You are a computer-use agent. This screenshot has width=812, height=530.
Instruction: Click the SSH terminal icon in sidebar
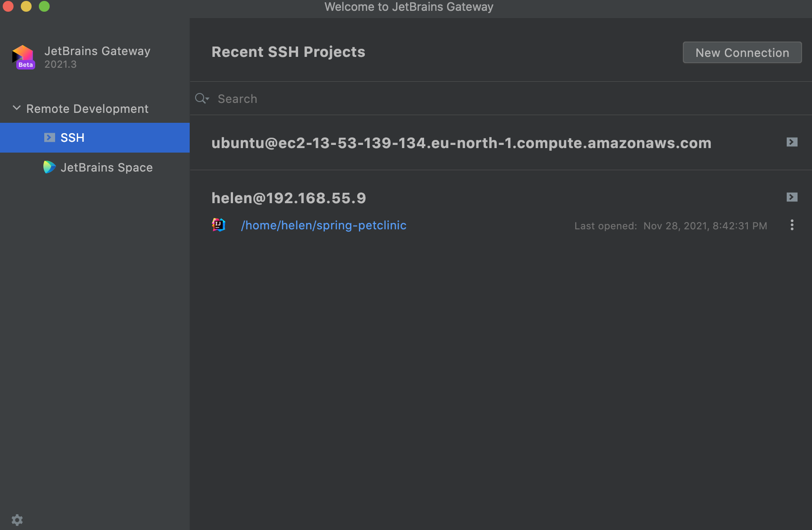(50, 137)
